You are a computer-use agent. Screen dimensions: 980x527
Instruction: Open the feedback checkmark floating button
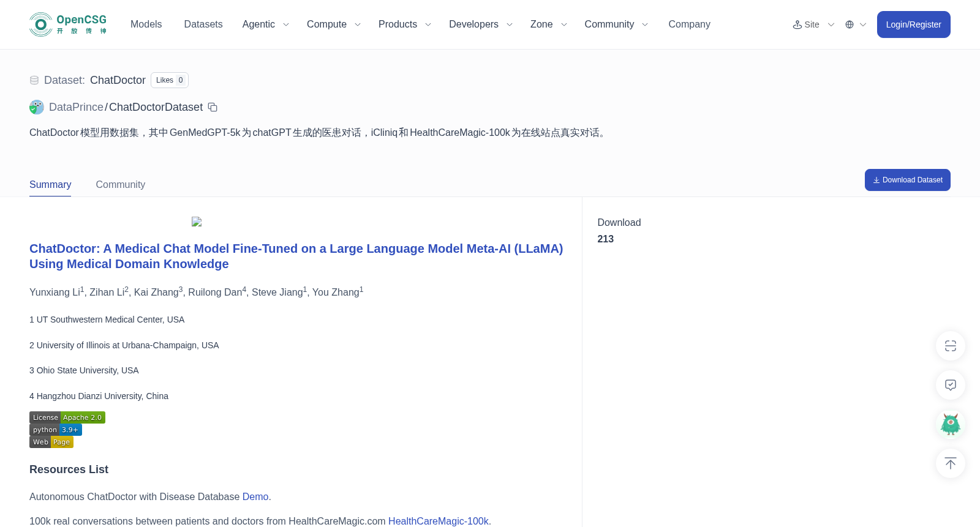pyautogui.click(x=951, y=385)
